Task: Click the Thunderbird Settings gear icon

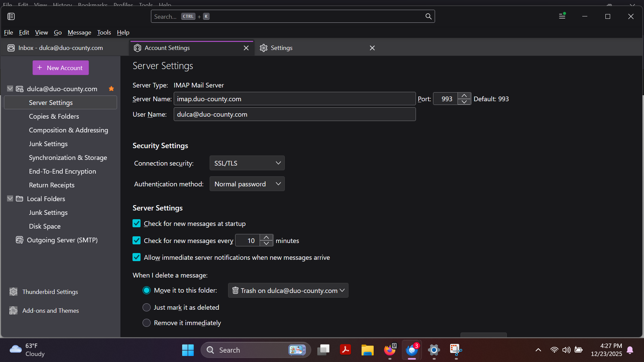Action: pos(13,292)
